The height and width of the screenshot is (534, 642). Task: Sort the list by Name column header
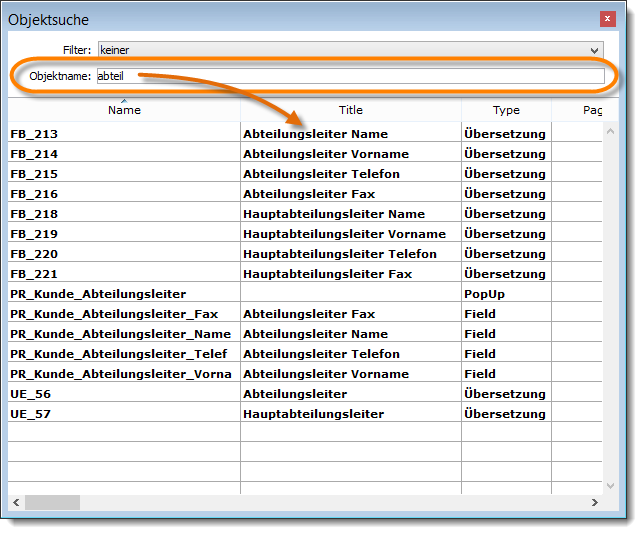[x=124, y=110]
